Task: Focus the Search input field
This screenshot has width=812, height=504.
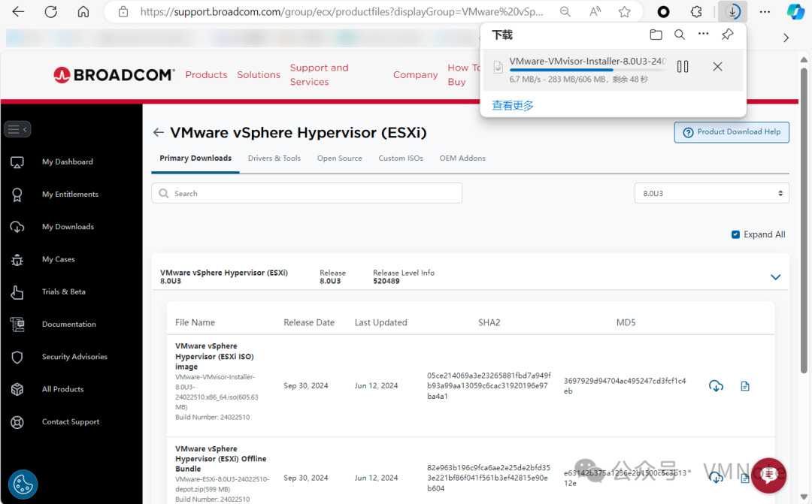Action: coord(307,193)
